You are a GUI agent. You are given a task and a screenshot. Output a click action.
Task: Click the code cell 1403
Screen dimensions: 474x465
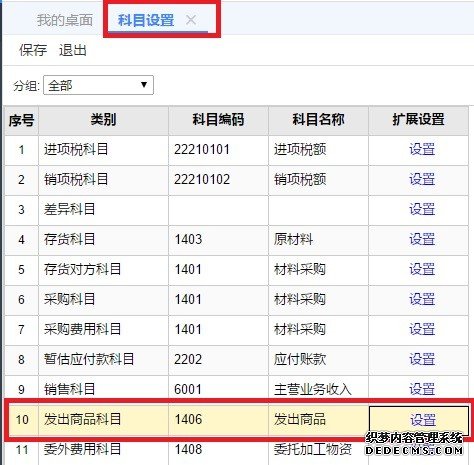click(x=218, y=240)
